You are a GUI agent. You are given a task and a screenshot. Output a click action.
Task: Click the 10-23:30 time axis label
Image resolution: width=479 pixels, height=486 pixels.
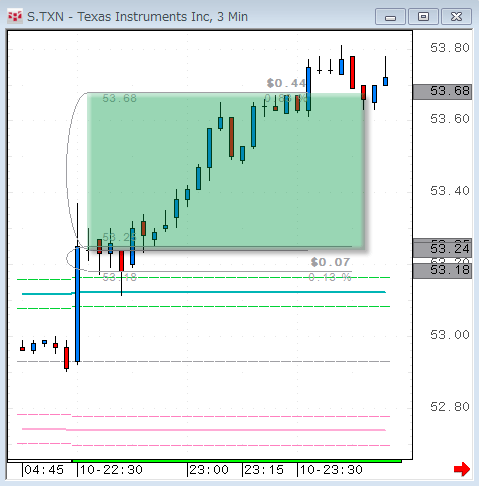(331, 470)
